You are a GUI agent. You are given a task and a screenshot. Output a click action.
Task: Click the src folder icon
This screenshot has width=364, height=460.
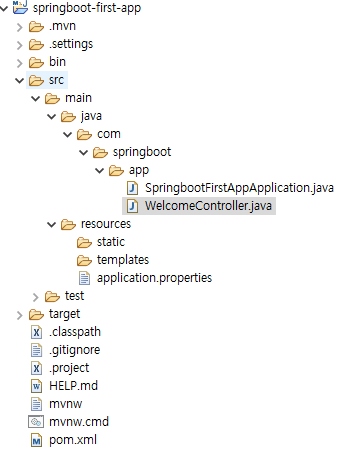pos(36,80)
